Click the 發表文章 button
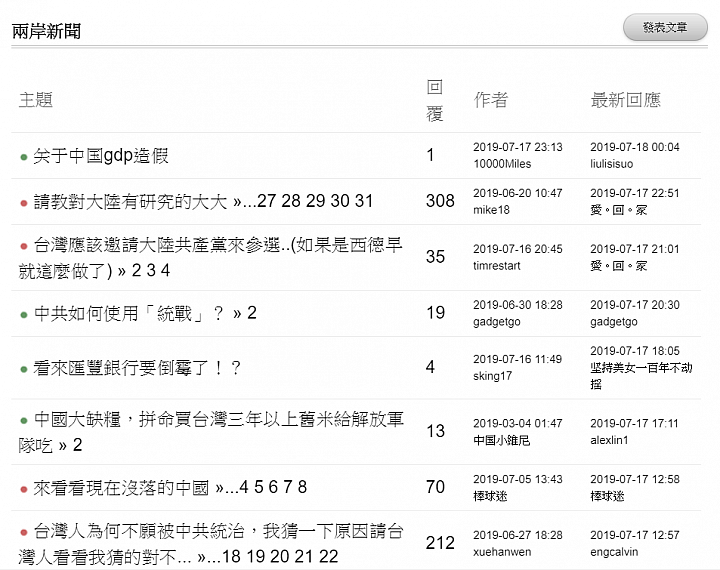This screenshot has width=720, height=570. (x=665, y=28)
